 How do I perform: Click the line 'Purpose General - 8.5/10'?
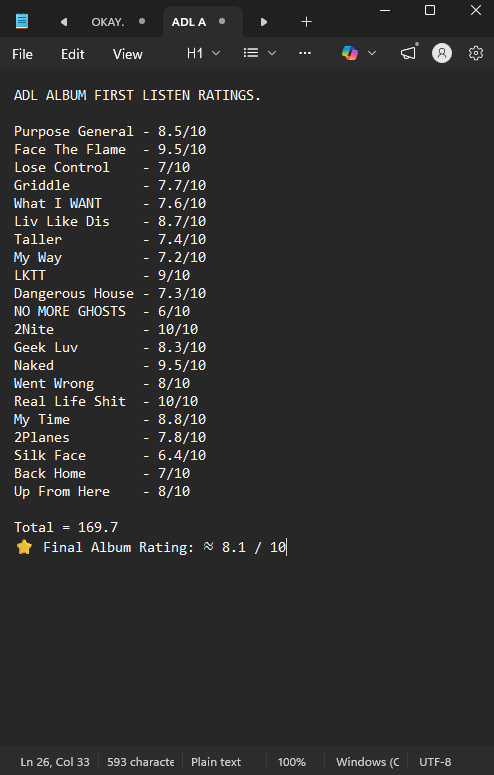[110, 131]
